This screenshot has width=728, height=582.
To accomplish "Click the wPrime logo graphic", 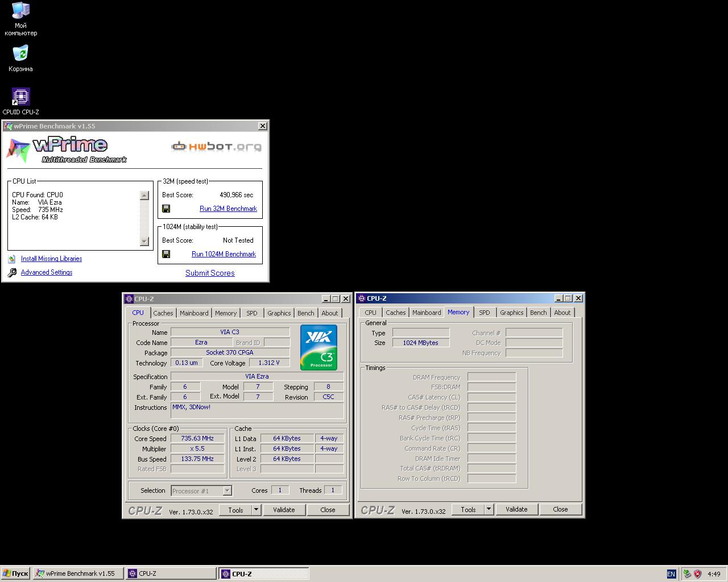I will 67,149.
